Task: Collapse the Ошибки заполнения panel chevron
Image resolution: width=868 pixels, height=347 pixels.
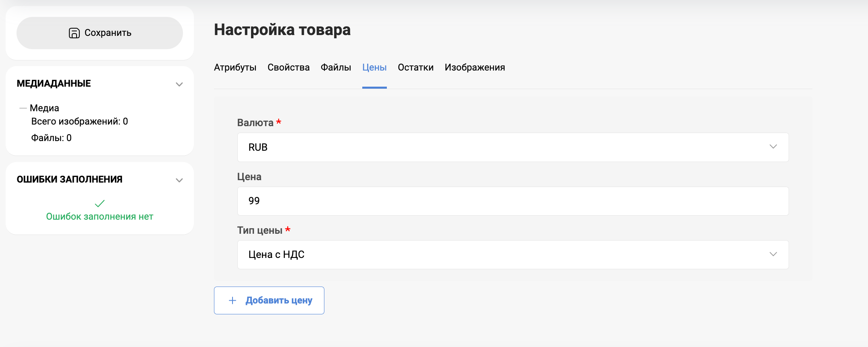Action: pos(179,180)
